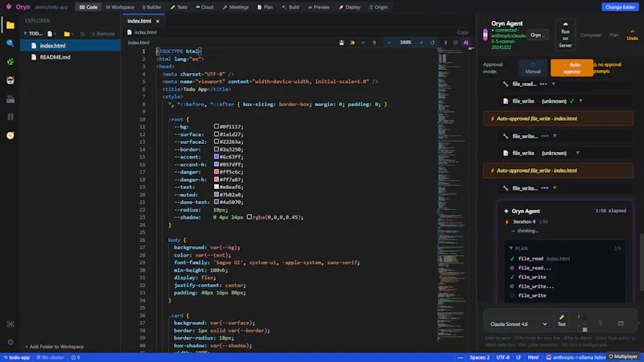Open the Meetings tab
This screenshot has height=362, width=644.
pyautogui.click(x=236, y=7)
